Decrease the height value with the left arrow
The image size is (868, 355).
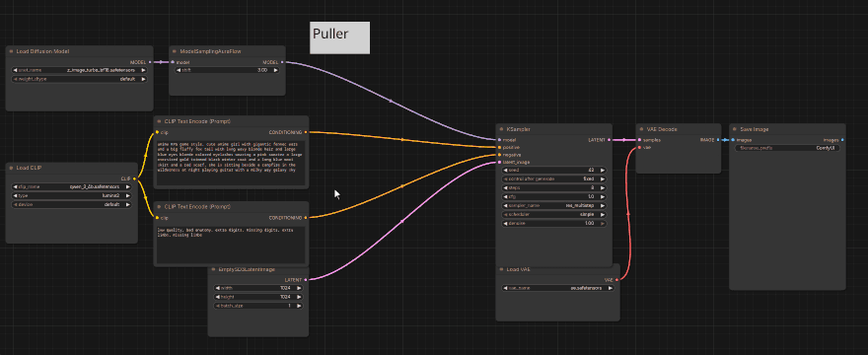(x=218, y=297)
